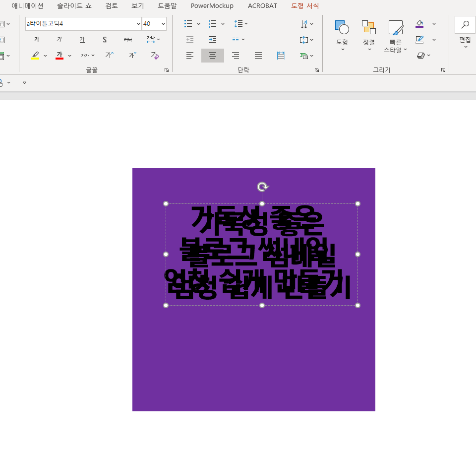Toggle center text alignment
This screenshot has height=453, width=476.
pos(213,55)
